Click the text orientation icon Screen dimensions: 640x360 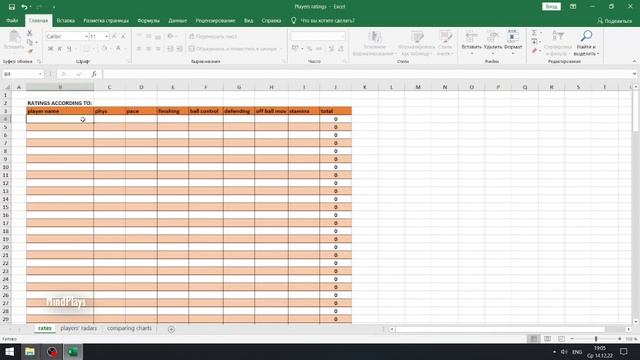(x=171, y=36)
